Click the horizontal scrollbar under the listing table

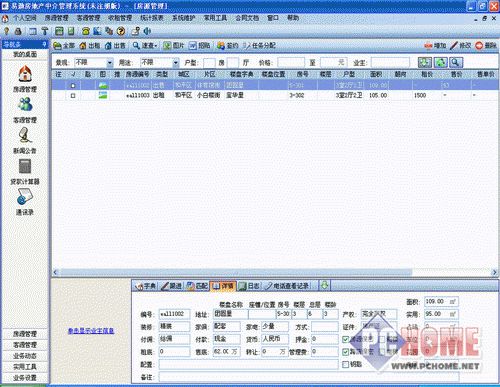(275, 272)
